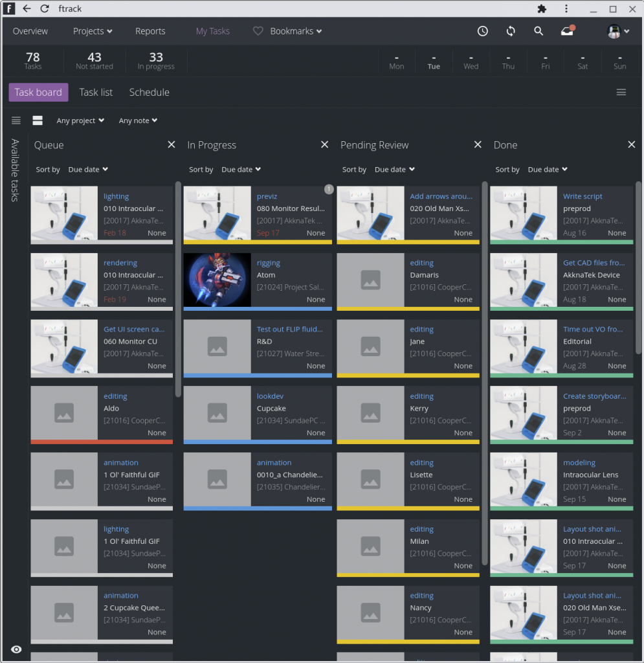644x663 pixels.
Task: Open the rigging Atom robot thumbnail
Action: coord(217,280)
